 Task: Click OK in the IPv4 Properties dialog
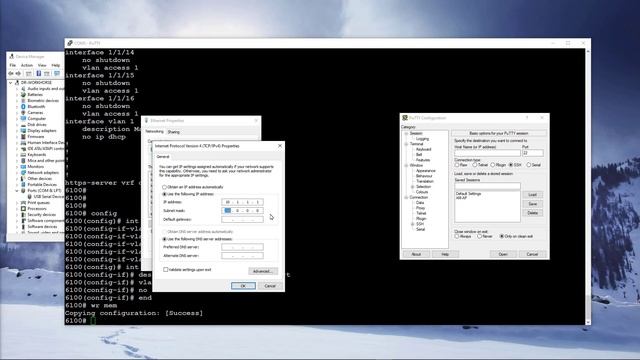[x=243, y=286]
